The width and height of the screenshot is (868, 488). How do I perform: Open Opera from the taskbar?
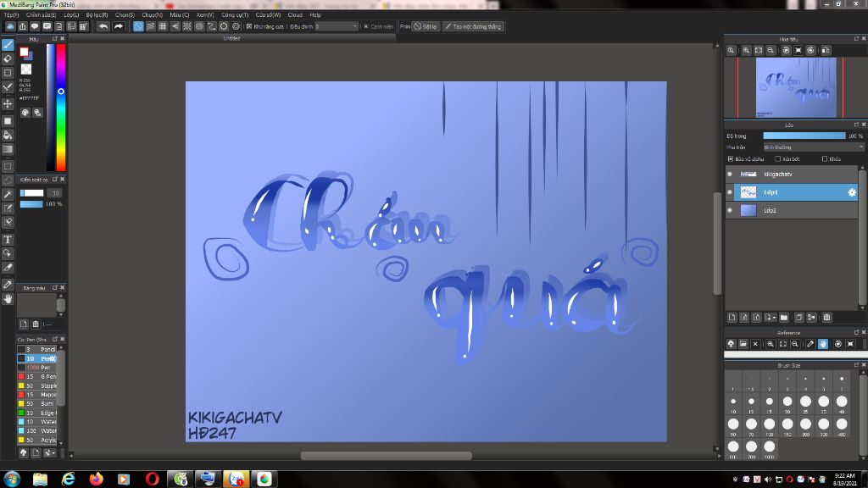click(x=153, y=480)
